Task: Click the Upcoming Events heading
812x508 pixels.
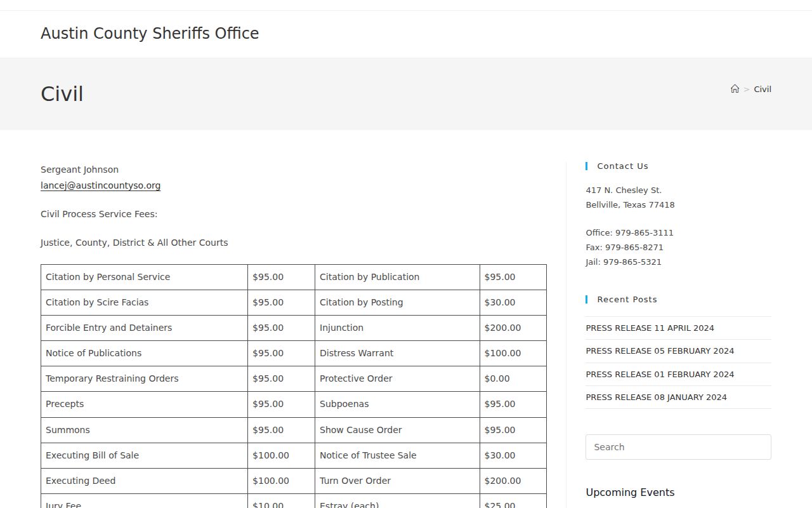Action: pyautogui.click(x=630, y=492)
